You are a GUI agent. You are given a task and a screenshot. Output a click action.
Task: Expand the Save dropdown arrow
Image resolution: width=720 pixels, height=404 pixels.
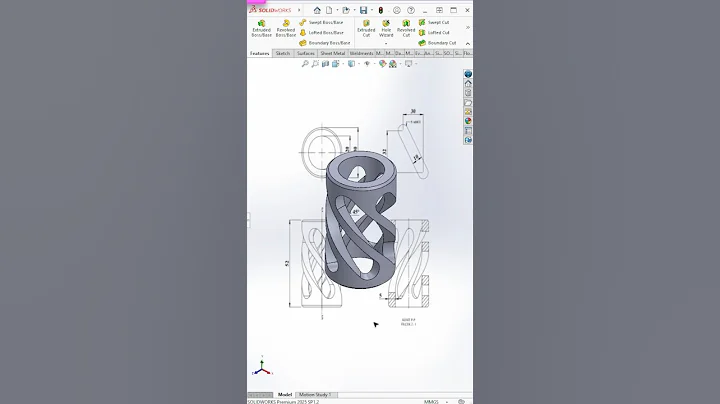point(371,10)
